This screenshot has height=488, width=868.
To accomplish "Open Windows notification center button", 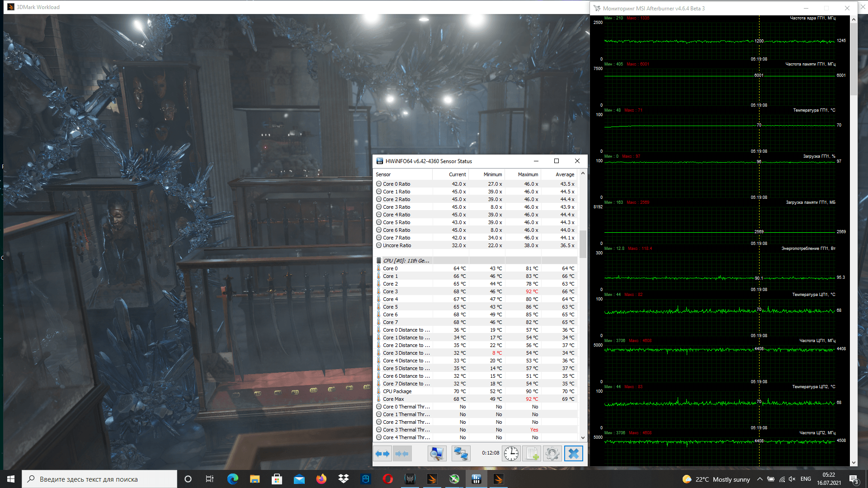I will [x=854, y=479].
